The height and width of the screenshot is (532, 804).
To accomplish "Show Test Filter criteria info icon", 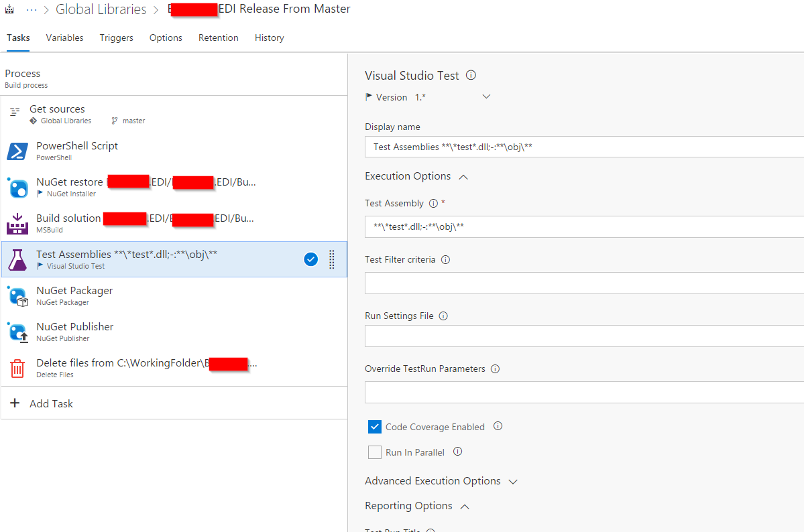I will pyautogui.click(x=445, y=260).
